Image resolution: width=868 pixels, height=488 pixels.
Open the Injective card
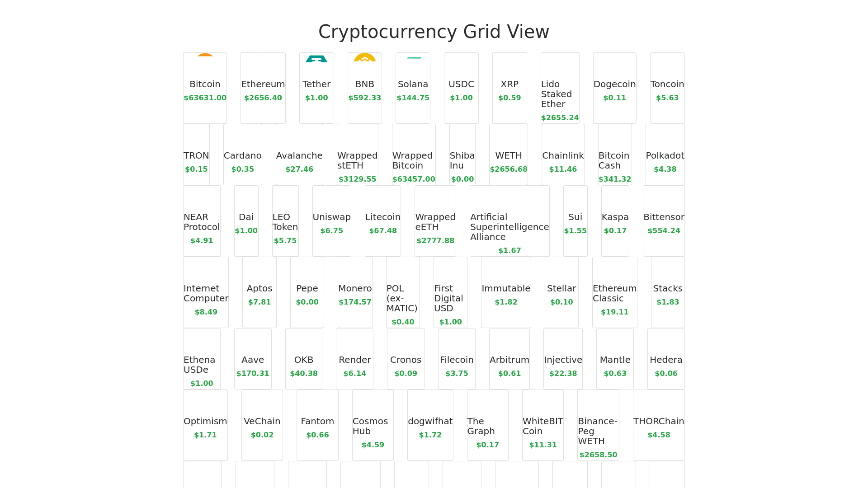click(563, 359)
